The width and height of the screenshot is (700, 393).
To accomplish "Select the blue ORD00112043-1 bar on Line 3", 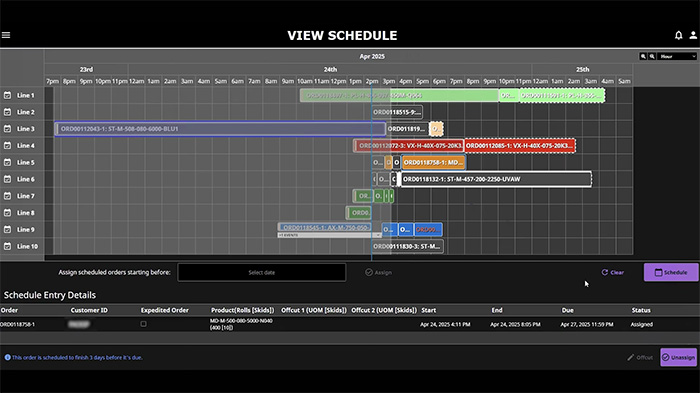I will click(x=220, y=129).
